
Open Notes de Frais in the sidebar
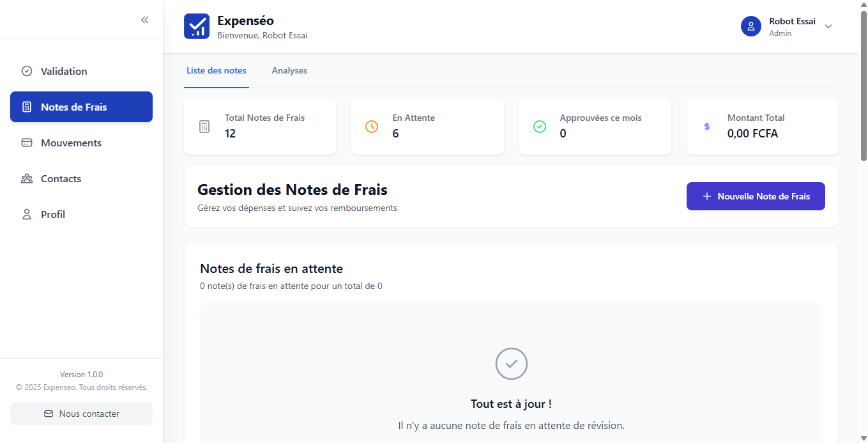[x=81, y=107]
